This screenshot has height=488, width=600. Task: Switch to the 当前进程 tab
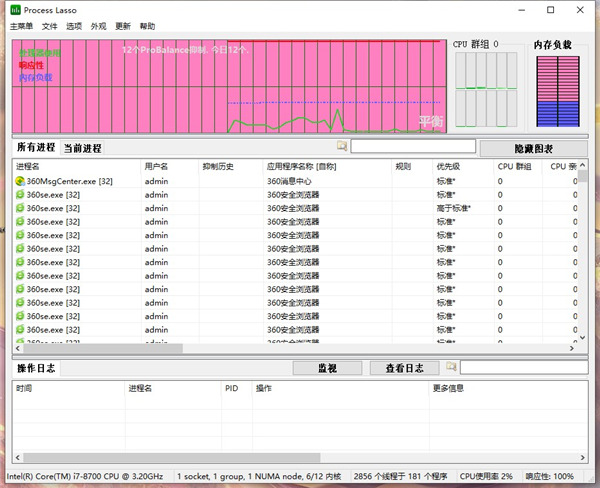click(x=82, y=148)
